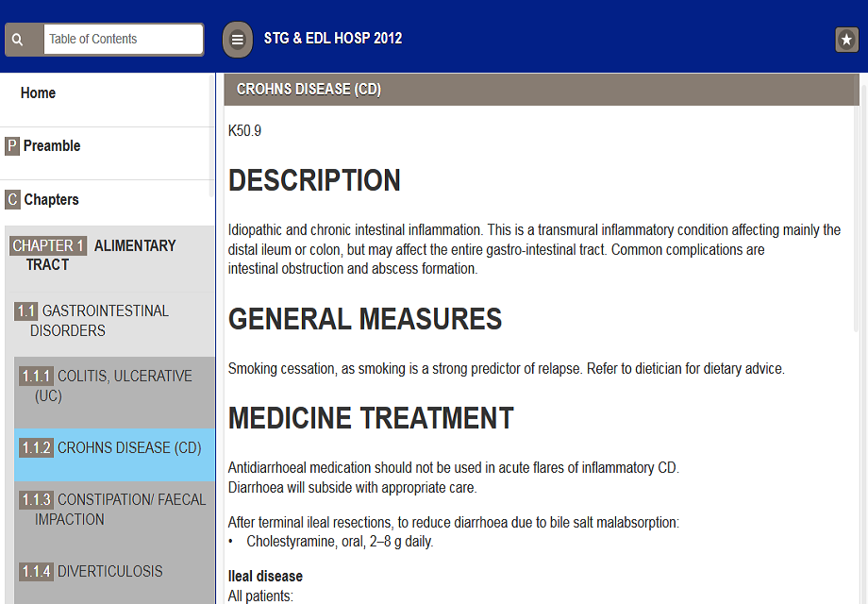Go to Home in sidebar
The width and height of the screenshot is (868, 604).
38,93
